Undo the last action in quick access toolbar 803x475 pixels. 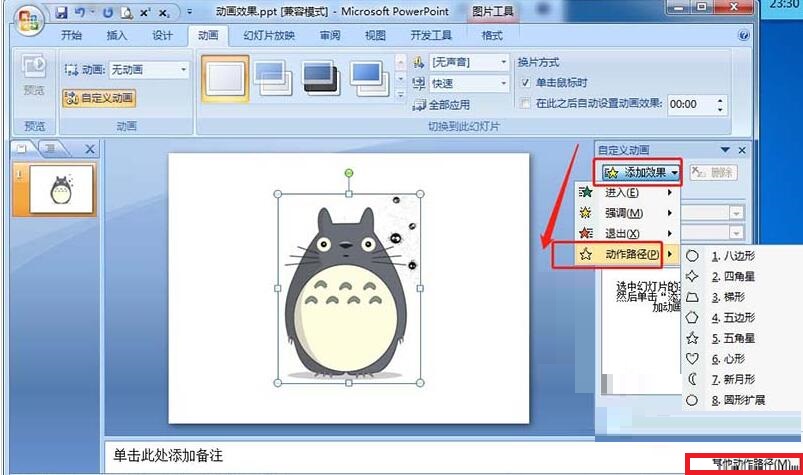coord(80,12)
